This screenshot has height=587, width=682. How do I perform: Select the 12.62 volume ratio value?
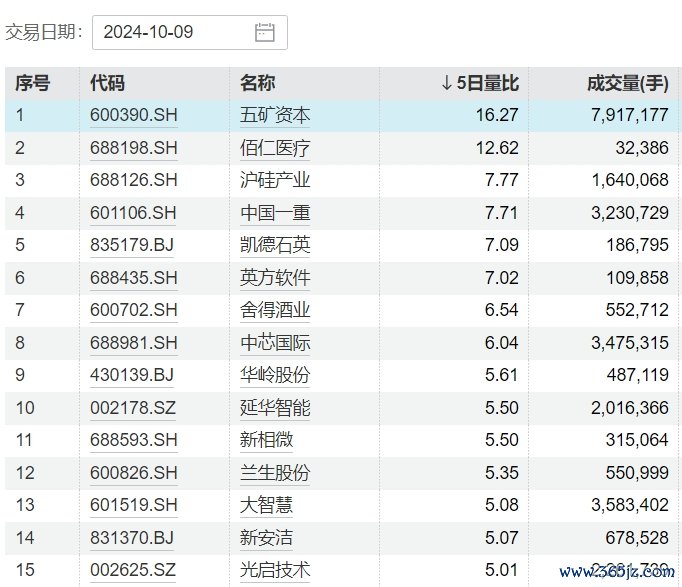point(497,148)
